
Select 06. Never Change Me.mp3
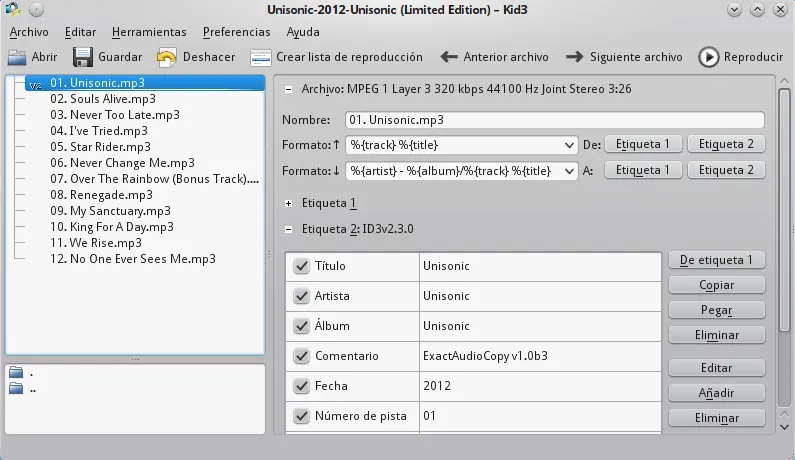point(122,163)
